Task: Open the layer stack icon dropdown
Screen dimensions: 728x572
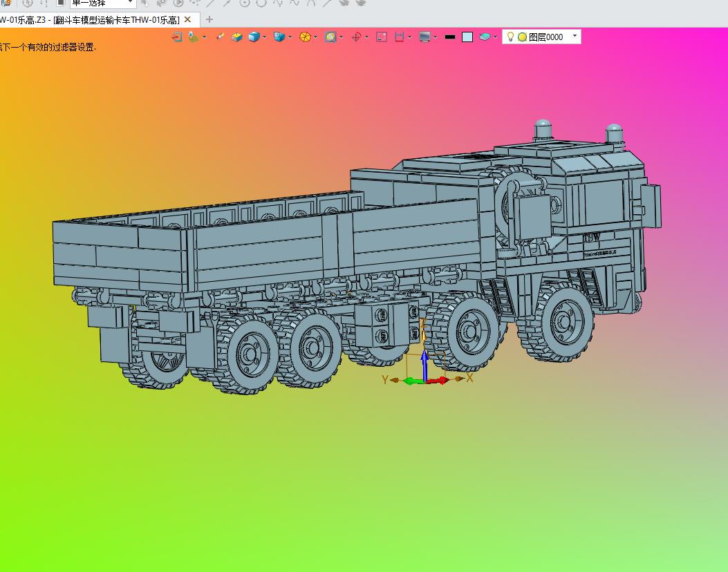Action: coord(496,37)
